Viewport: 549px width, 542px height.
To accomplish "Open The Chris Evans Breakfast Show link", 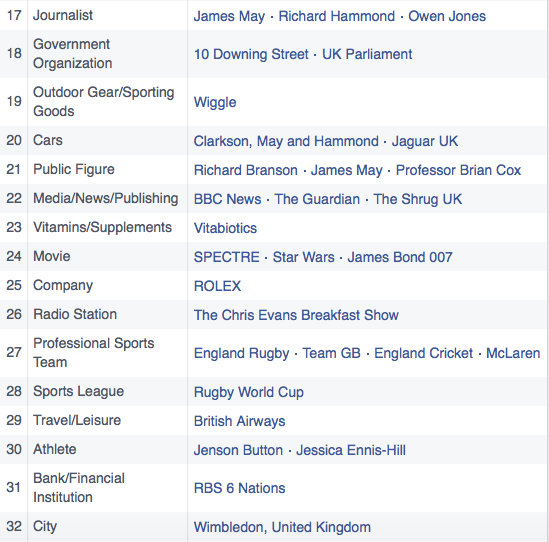I will 296,315.
